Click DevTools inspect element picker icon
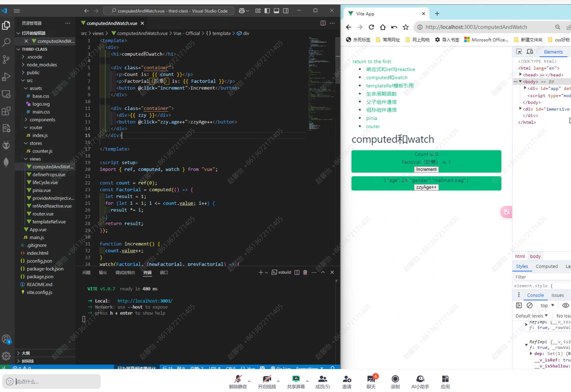Screen dimensions: 571x392 [519, 52]
